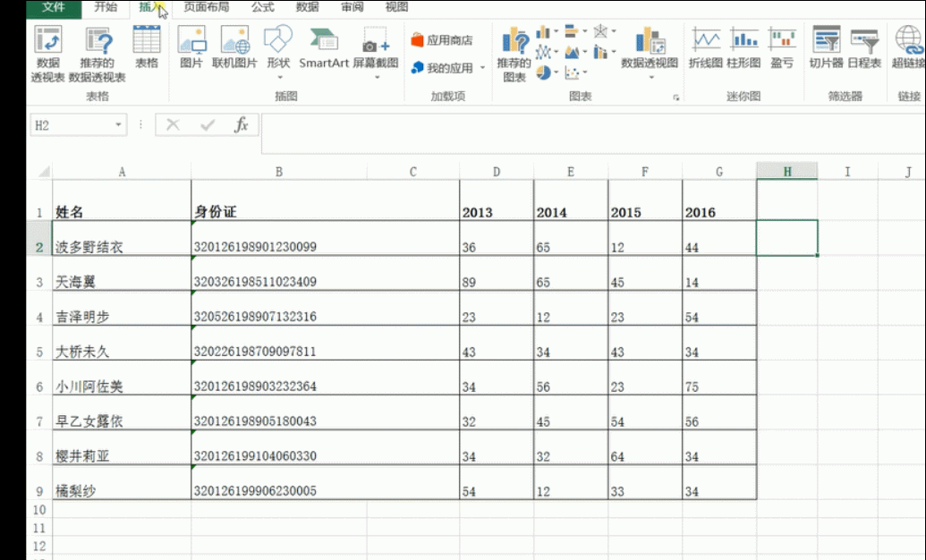926x560 pixels.
Task: Select the cell with value 89
Action: pyautogui.click(x=497, y=274)
